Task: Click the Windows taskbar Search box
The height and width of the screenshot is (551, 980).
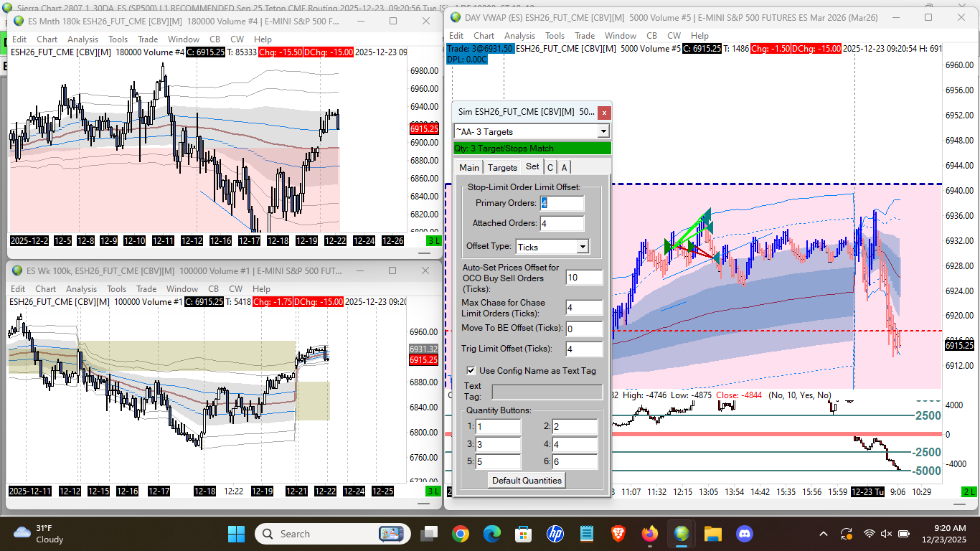Action: (x=333, y=534)
